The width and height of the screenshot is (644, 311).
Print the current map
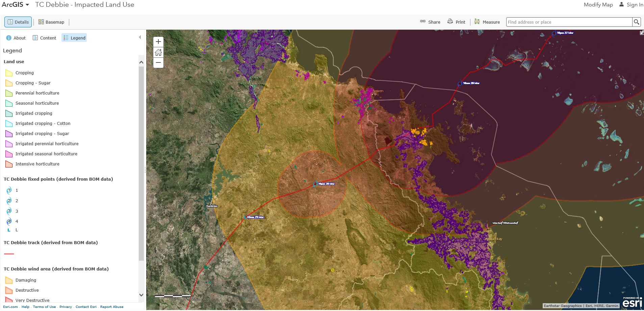click(x=456, y=22)
